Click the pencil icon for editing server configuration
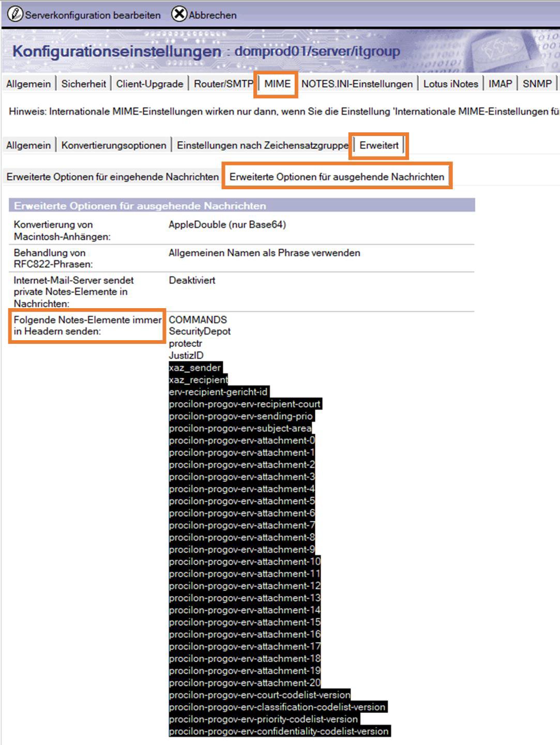The width and height of the screenshot is (560, 745). pyautogui.click(x=16, y=14)
